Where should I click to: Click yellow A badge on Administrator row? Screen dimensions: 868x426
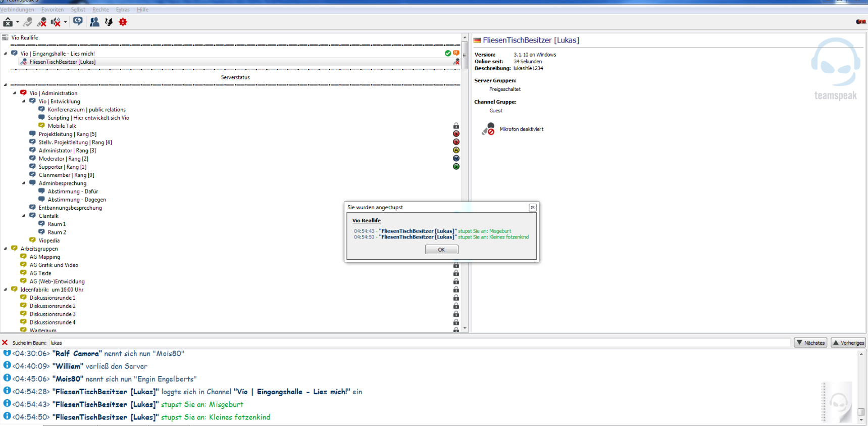pos(456,150)
